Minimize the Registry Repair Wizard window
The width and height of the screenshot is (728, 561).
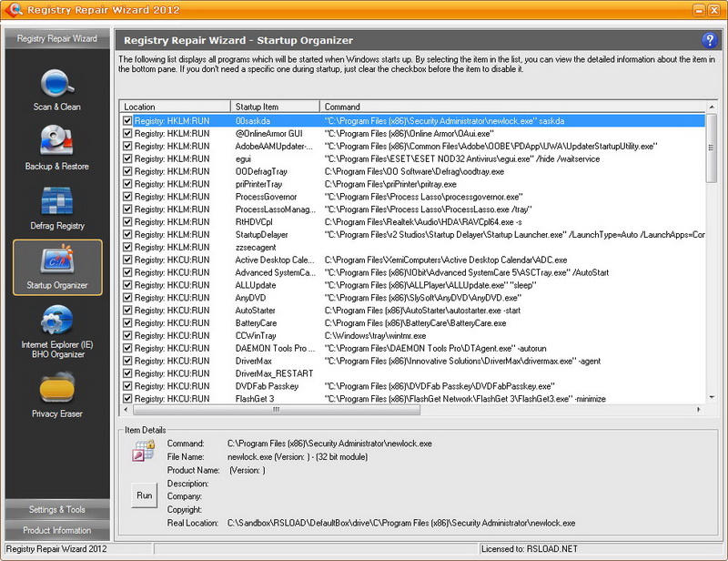pos(699,10)
